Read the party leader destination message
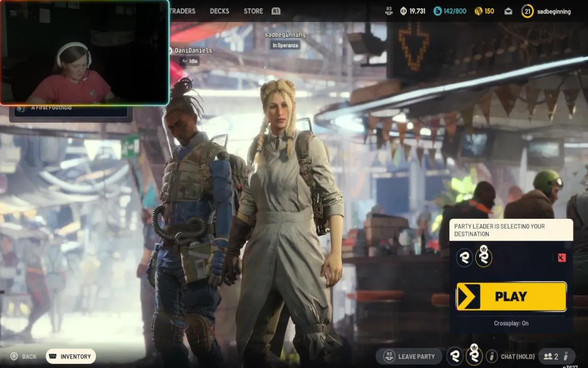This screenshot has width=588, height=368. point(511,230)
